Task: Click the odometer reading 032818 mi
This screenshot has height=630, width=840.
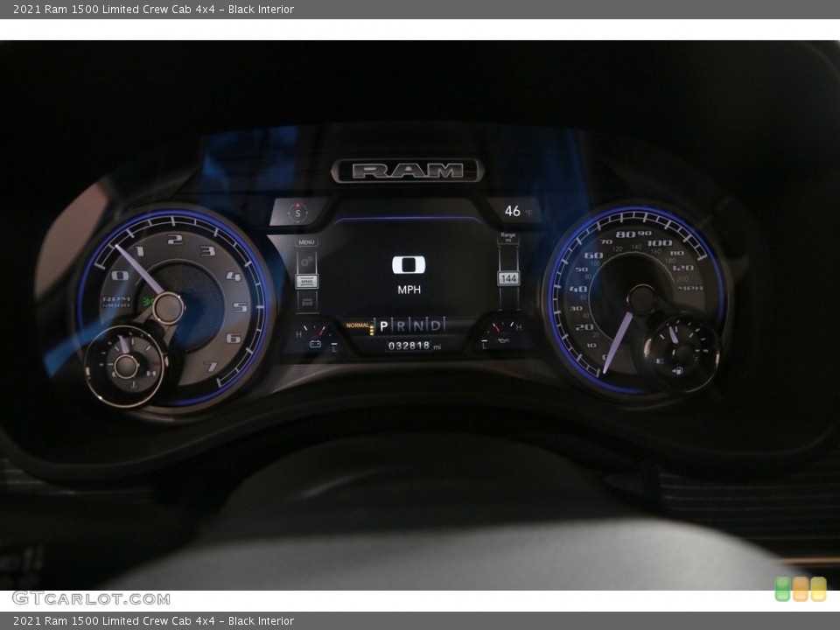Action: 414,346
